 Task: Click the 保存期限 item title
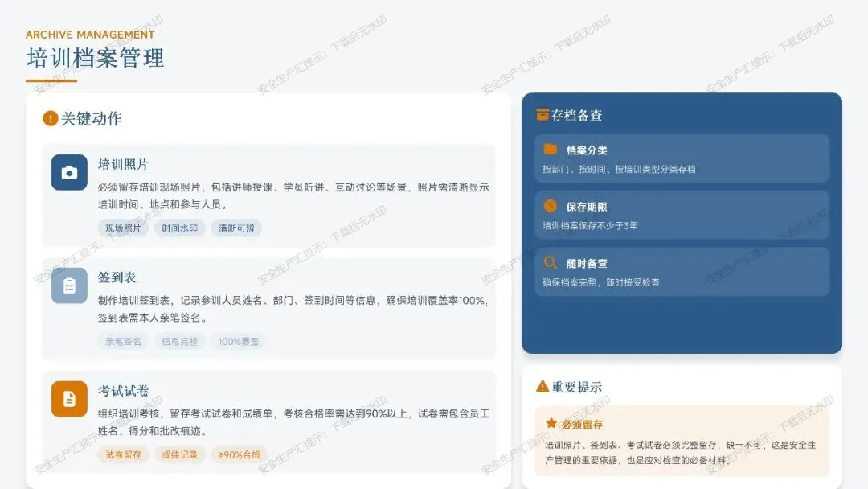pos(587,208)
